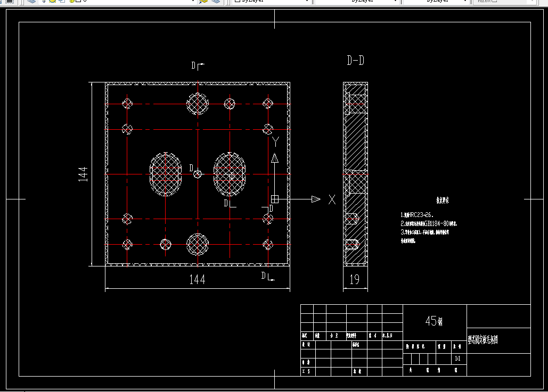Select the bottom-right corner bolt hole
Image resolution: width=548 pixels, height=392 pixels.
pyautogui.click(x=268, y=244)
